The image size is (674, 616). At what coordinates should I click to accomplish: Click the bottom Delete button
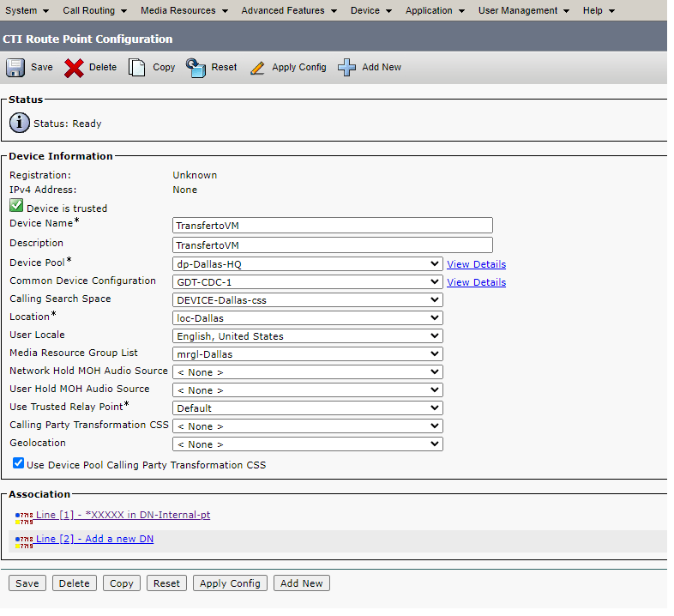point(75,583)
